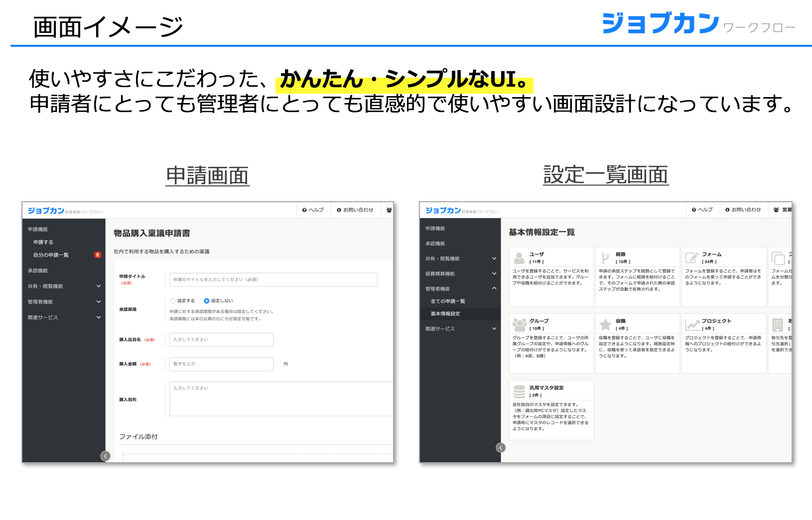Open the ユーザ settings user icon
This screenshot has height=520, width=812.
point(519,258)
